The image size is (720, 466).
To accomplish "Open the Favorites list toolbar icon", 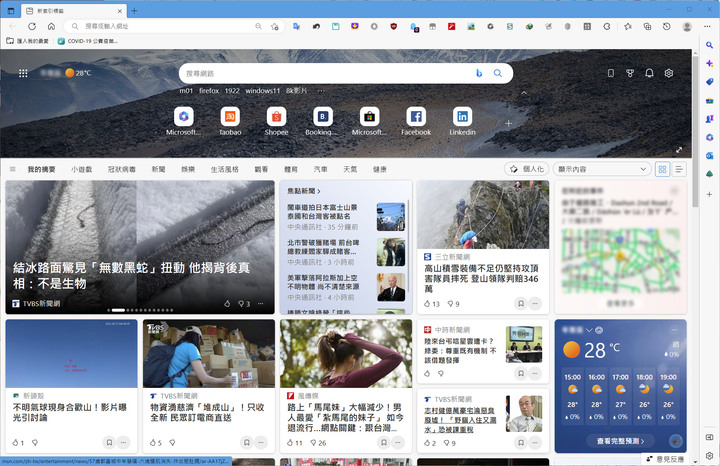I will 628,27.
